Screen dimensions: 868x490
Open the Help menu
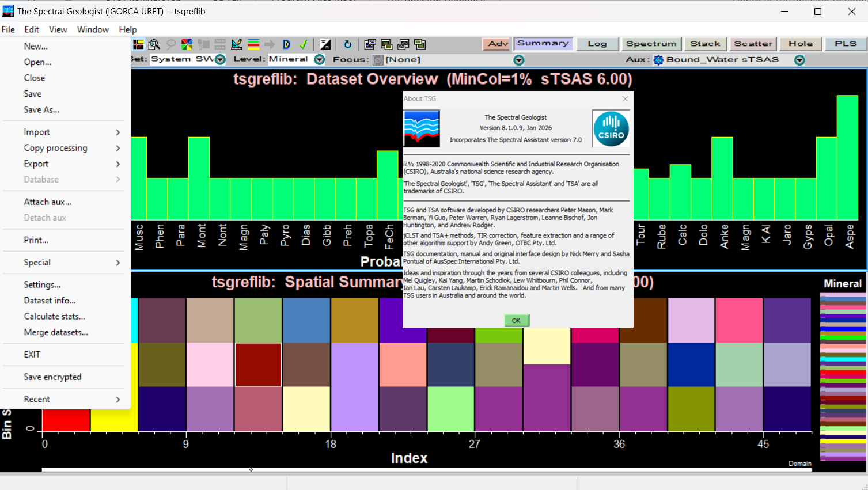[128, 29]
